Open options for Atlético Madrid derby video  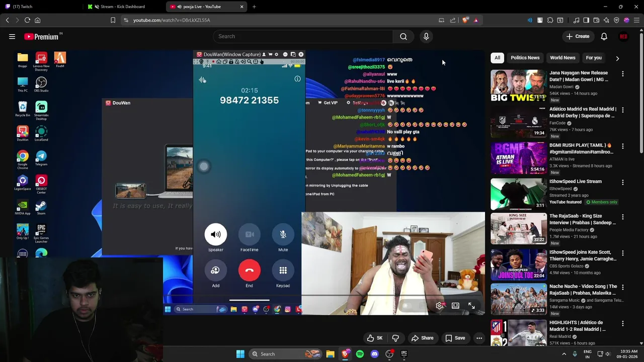click(622, 110)
